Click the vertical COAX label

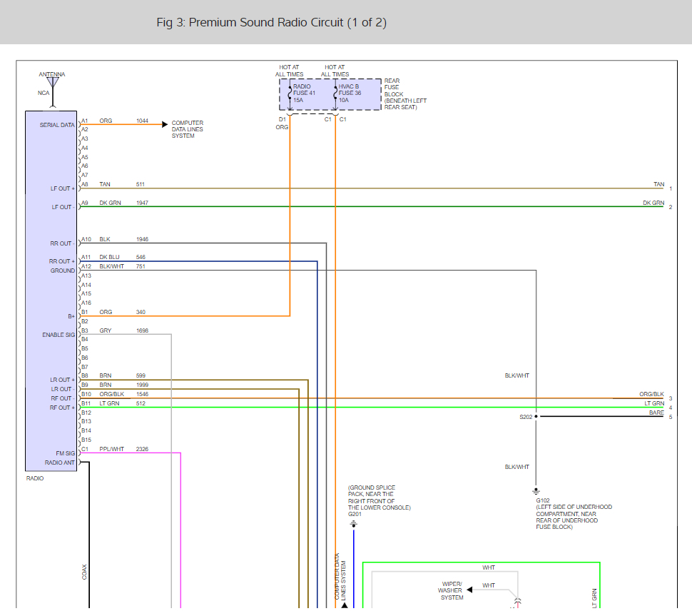pyautogui.click(x=83, y=572)
